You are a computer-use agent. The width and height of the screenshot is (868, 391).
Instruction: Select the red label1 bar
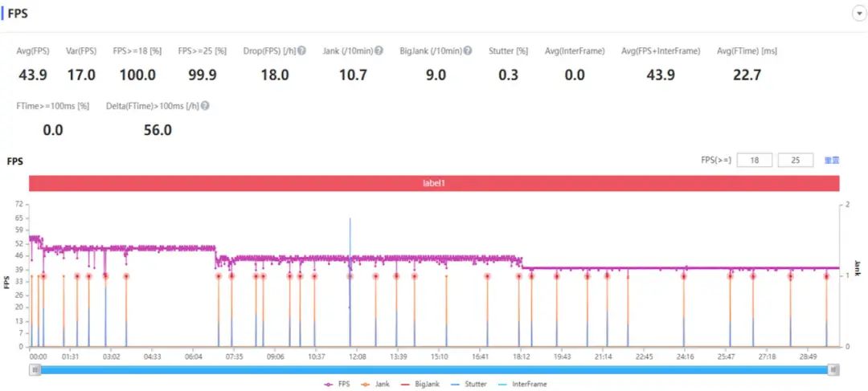pyautogui.click(x=435, y=183)
